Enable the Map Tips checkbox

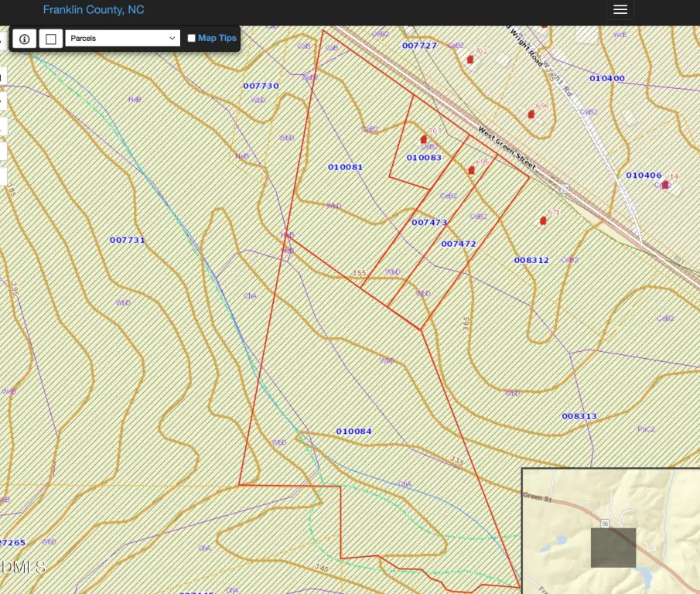tap(192, 38)
